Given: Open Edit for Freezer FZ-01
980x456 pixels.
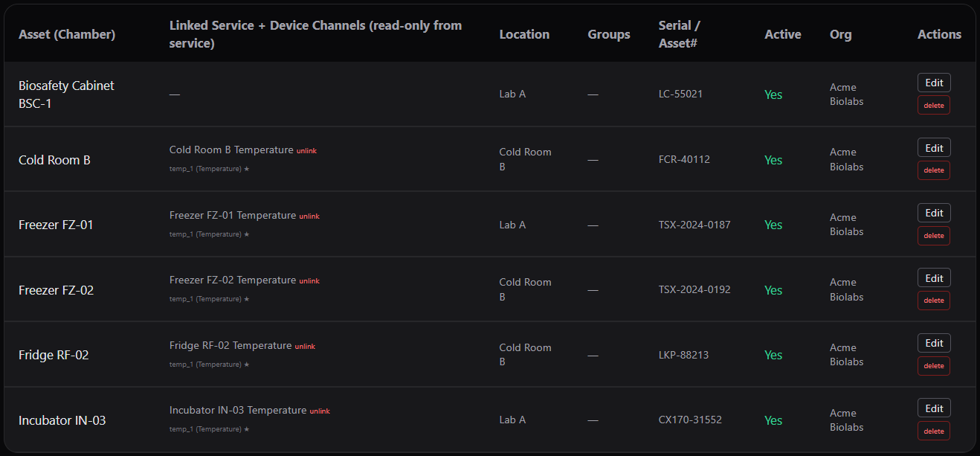Looking at the screenshot, I should [934, 213].
